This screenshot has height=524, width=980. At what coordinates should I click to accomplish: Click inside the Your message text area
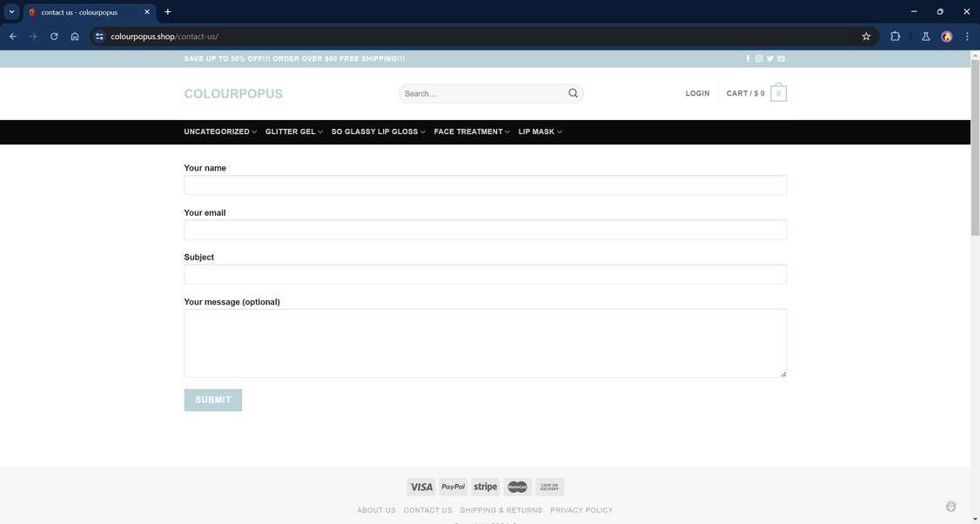click(485, 343)
